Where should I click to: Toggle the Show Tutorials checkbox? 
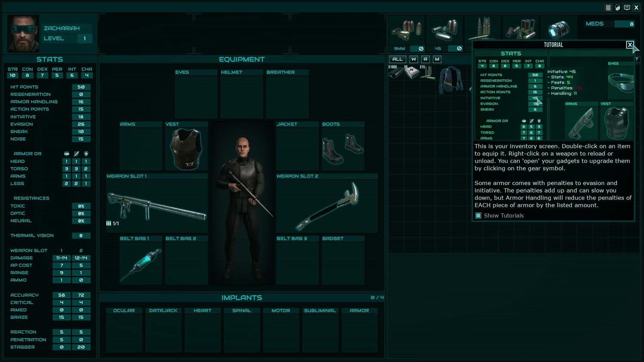478,216
